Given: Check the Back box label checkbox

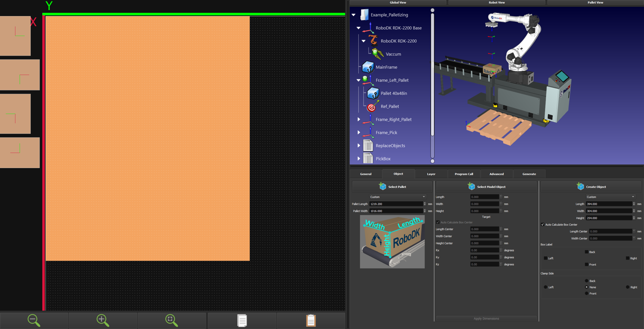Looking at the screenshot, I should [x=586, y=252].
